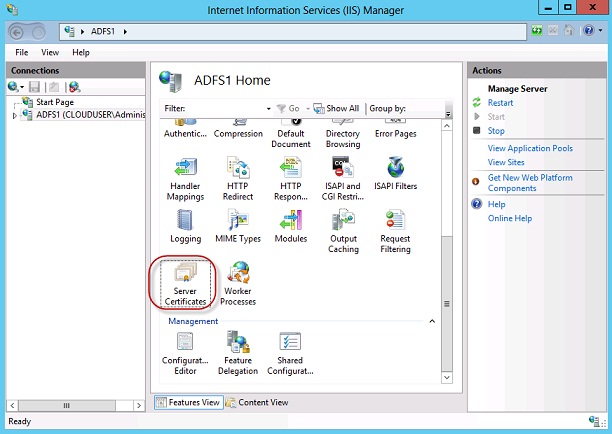This screenshot has height=434, width=612.
Task: Expand the ADFS1 server node
Action: [15, 116]
